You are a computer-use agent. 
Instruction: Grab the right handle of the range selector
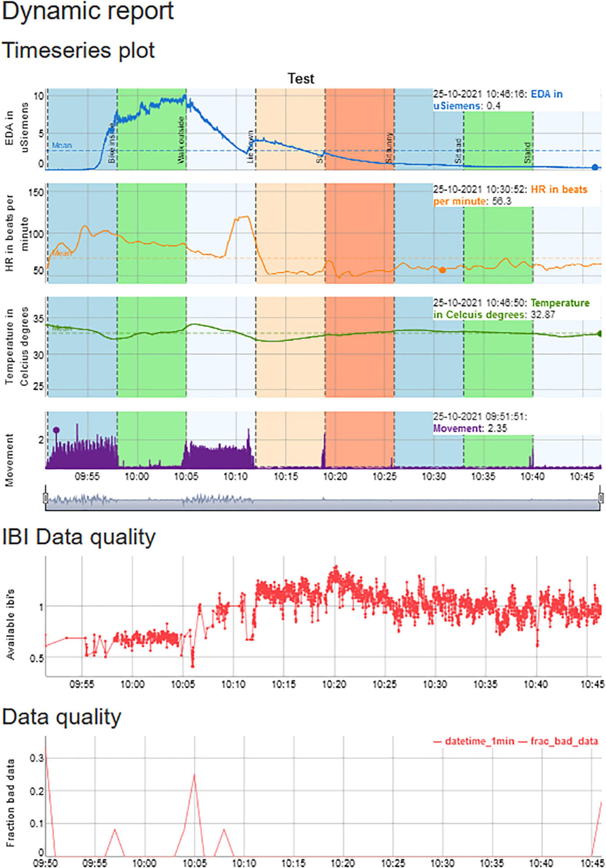pyautogui.click(x=601, y=498)
